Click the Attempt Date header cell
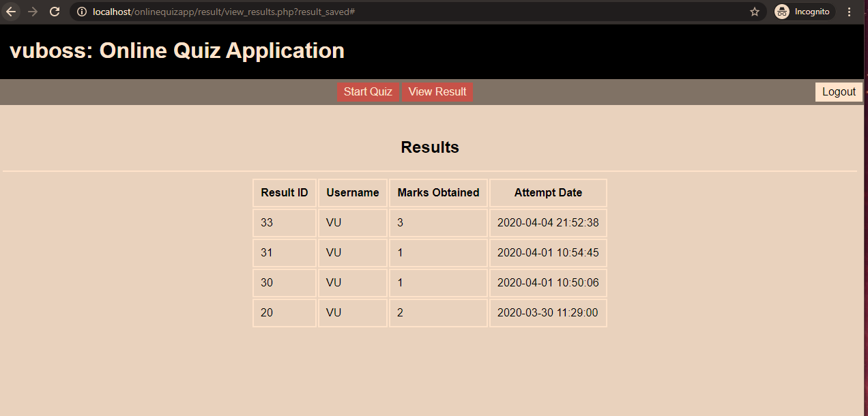The height and width of the screenshot is (416, 868). click(x=548, y=192)
